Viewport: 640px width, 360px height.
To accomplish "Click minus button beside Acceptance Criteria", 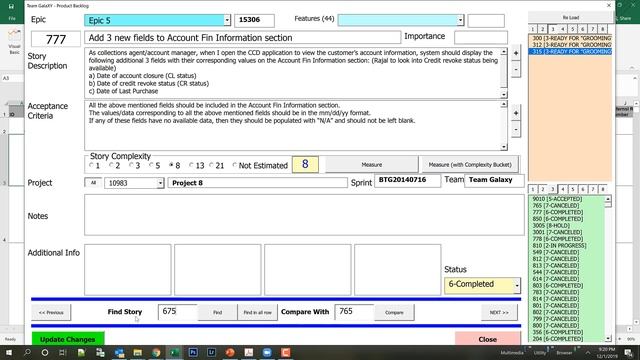I will point(516,129).
